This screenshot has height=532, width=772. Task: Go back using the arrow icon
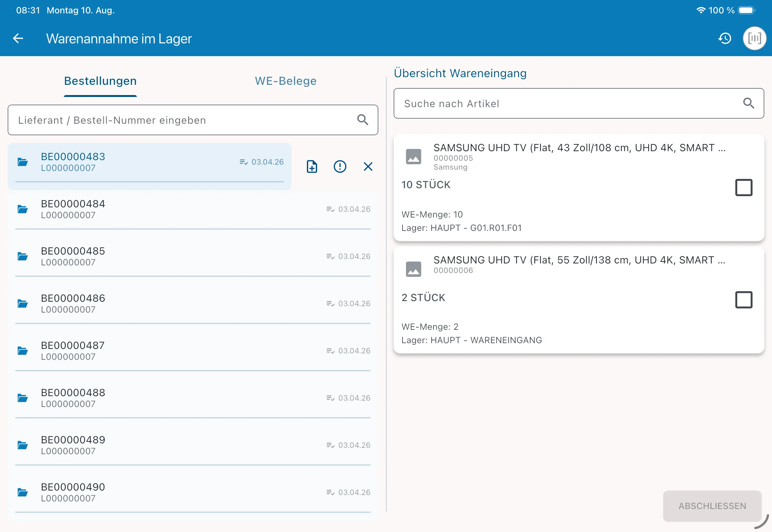[18, 38]
